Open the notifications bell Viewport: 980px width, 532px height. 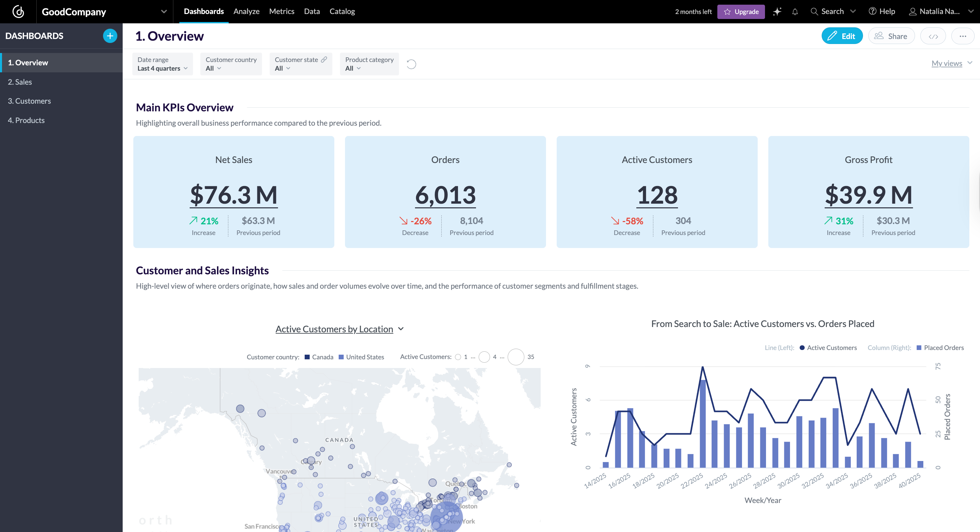pos(795,12)
